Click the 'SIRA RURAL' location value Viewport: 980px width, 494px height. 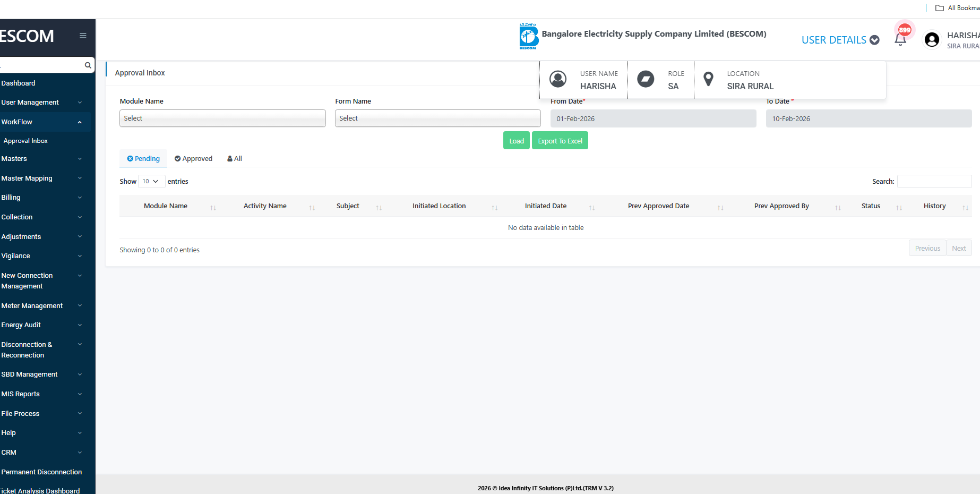coord(750,86)
